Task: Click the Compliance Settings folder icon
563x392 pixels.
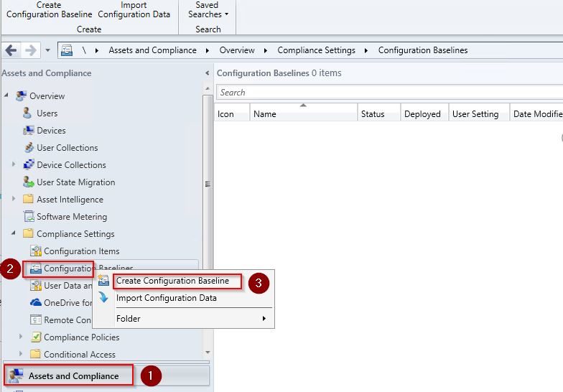Action: tap(28, 234)
